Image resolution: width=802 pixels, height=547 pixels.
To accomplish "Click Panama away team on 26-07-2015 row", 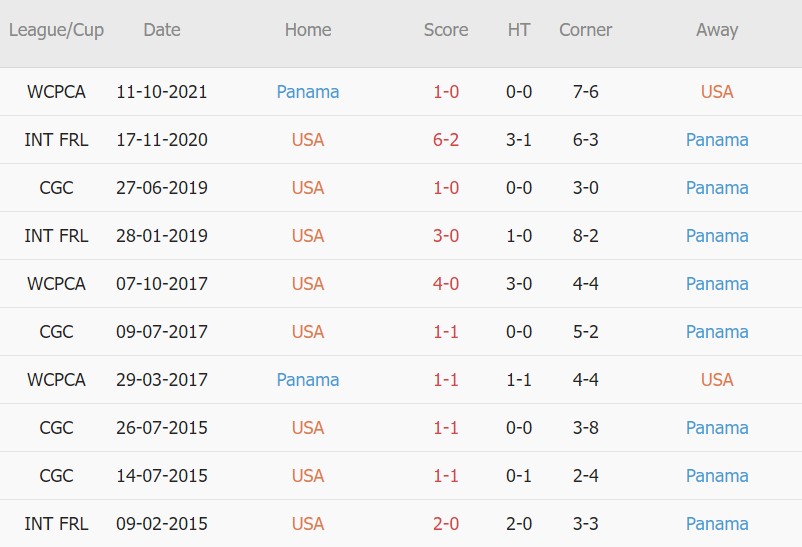I will pos(717,428).
